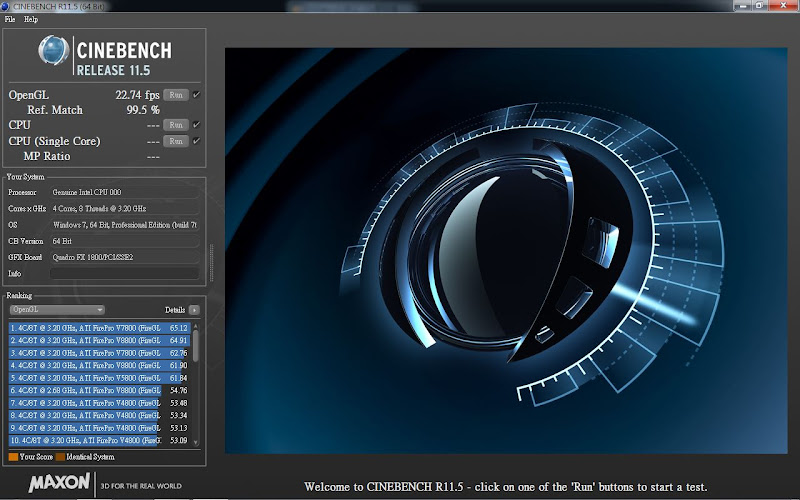The width and height of the screenshot is (800, 500).
Task: Select ranking entry 8 with score 53.34
Action: pos(99,415)
